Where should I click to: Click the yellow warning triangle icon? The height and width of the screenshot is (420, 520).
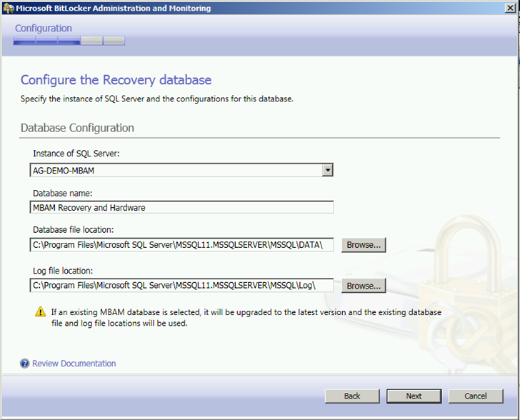41,312
